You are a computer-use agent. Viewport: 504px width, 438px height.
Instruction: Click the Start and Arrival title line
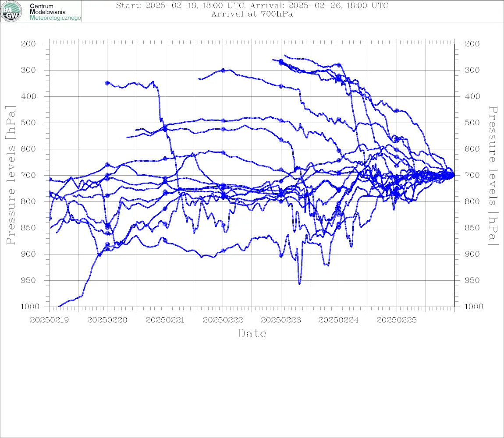[x=252, y=5]
